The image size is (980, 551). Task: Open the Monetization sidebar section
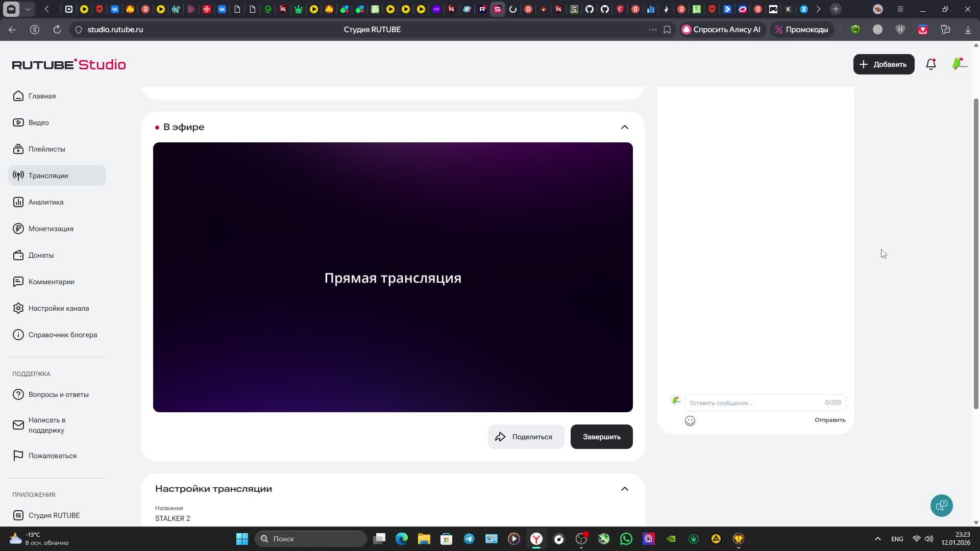(51, 229)
